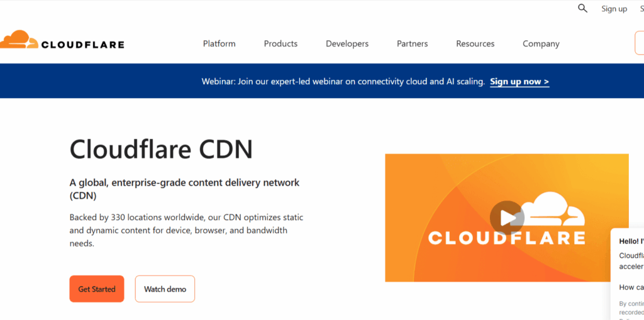Click the 'A global, enterprise-grade content delivery network' subheading
This screenshot has width=644, height=320.
click(x=184, y=189)
